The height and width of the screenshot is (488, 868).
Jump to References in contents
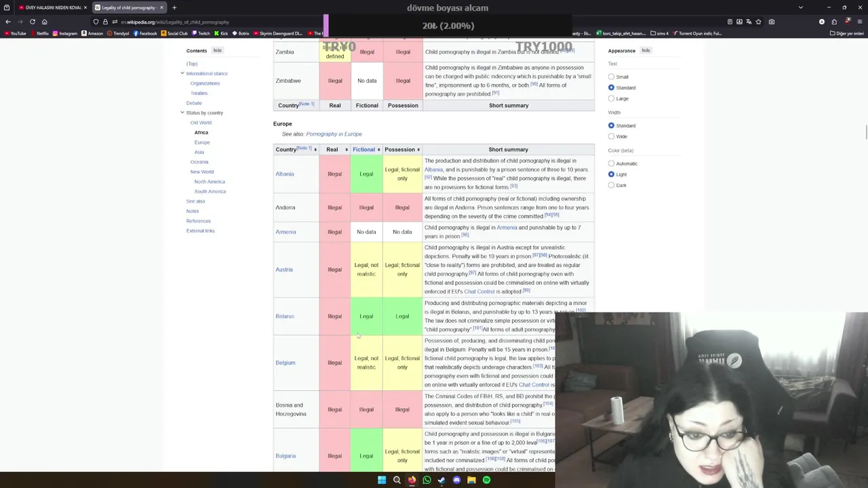point(199,221)
